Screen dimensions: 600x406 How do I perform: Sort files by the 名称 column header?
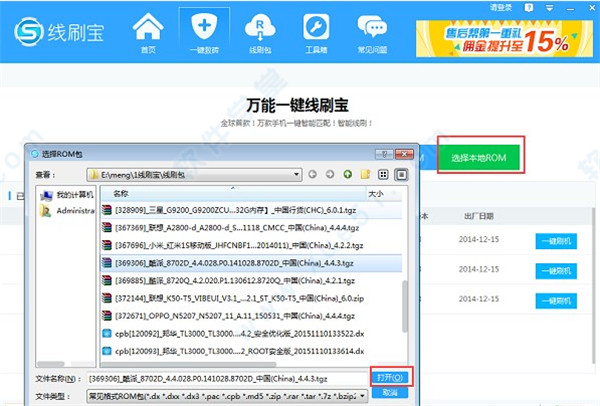click(x=233, y=194)
